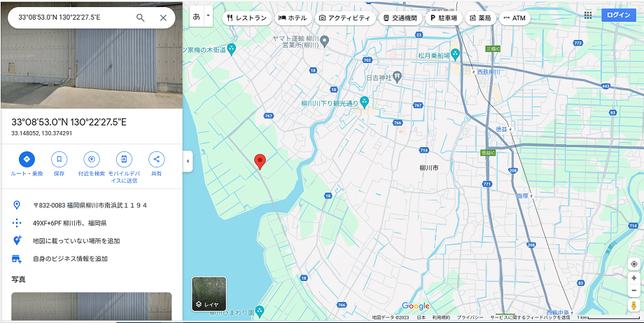The image size is (644, 323).
Task: Send location to mobile device
Action: (124, 159)
